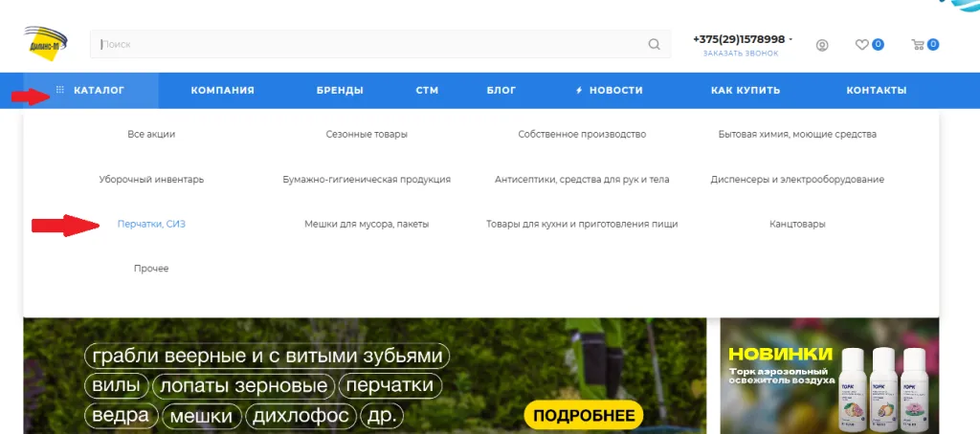Select the Контакты menu item
The image size is (980, 434).
point(876,90)
